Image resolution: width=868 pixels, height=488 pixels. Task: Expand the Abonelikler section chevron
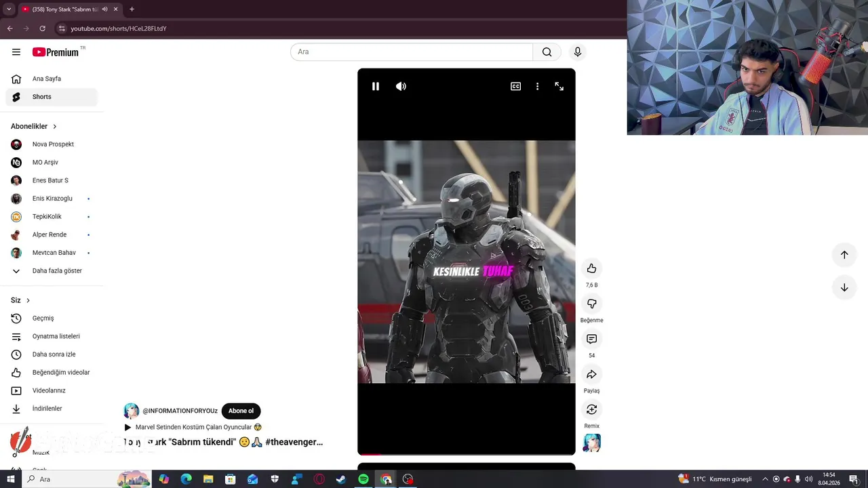(x=55, y=127)
